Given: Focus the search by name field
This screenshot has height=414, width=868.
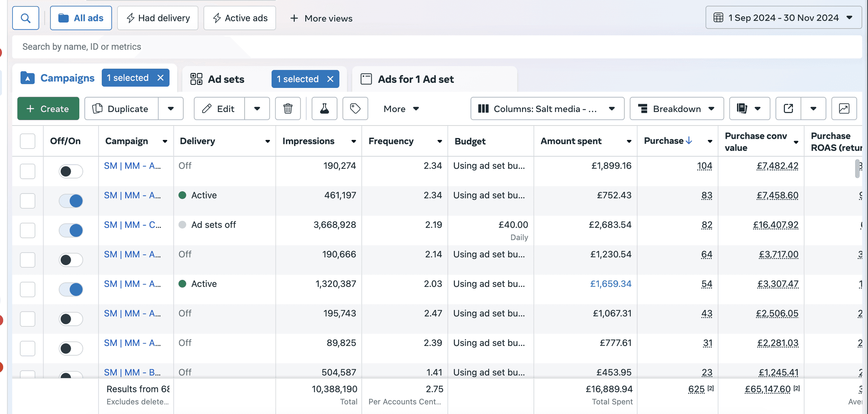Looking at the screenshot, I should tap(437, 47).
